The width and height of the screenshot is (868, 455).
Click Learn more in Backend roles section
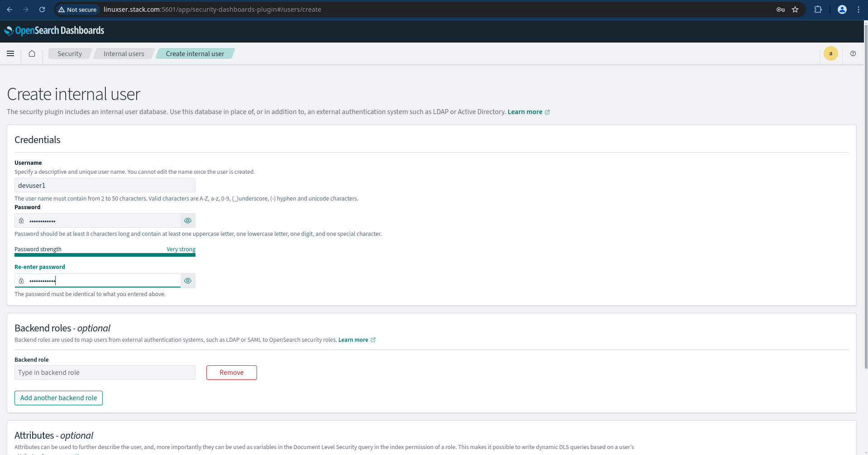(x=353, y=340)
